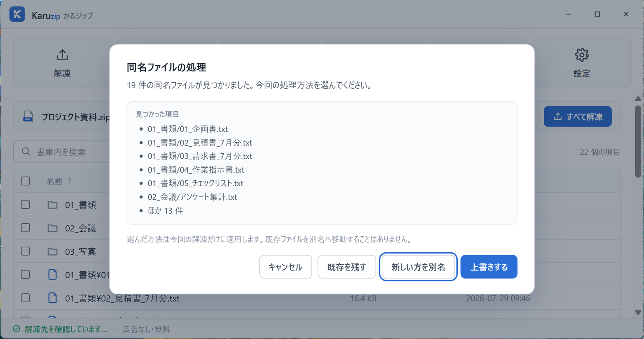Click the すべて解凍 button
The height and width of the screenshot is (339, 644).
pyautogui.click(x=578, y=116)
